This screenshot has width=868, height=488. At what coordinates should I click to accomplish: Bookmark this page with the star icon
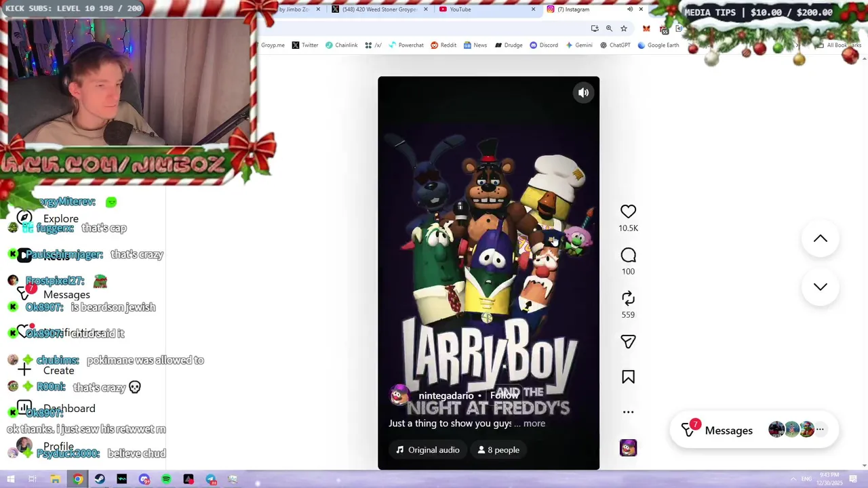point(624,28)
